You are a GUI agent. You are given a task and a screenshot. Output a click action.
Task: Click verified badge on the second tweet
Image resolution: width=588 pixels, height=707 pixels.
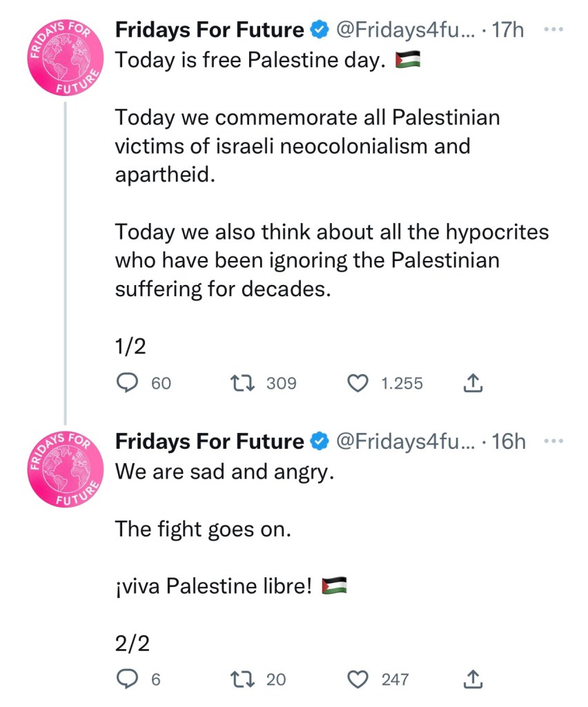click(x=318, y=441)
